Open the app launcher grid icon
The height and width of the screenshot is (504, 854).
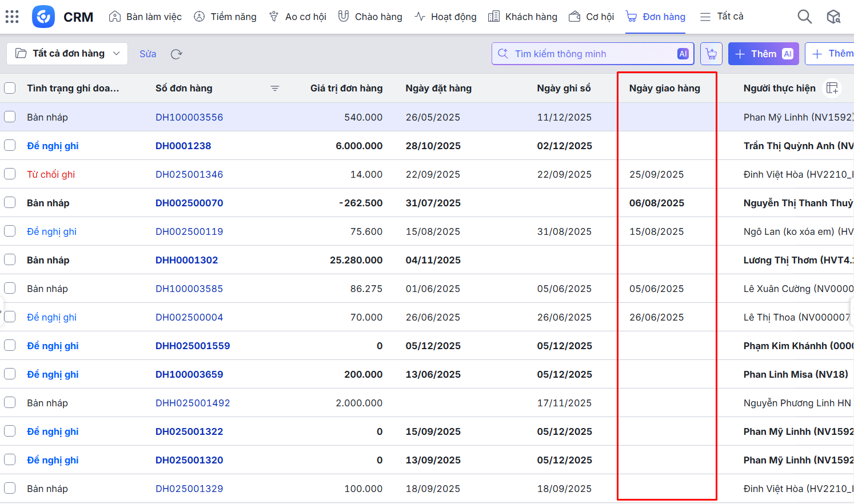pyautogui.click(x=12, y=17)
